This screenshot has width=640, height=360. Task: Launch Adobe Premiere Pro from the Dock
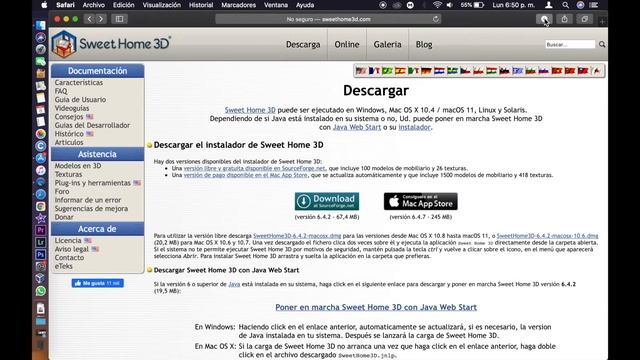40,230
